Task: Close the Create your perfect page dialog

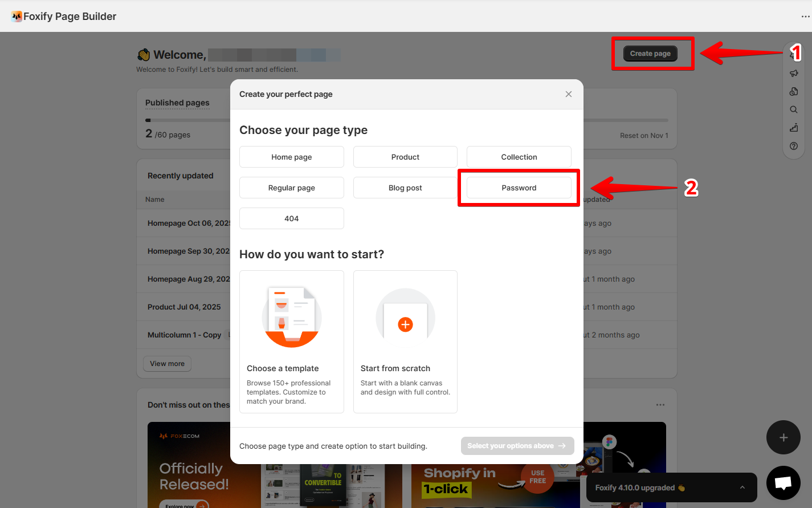Action: pos(569,94)
